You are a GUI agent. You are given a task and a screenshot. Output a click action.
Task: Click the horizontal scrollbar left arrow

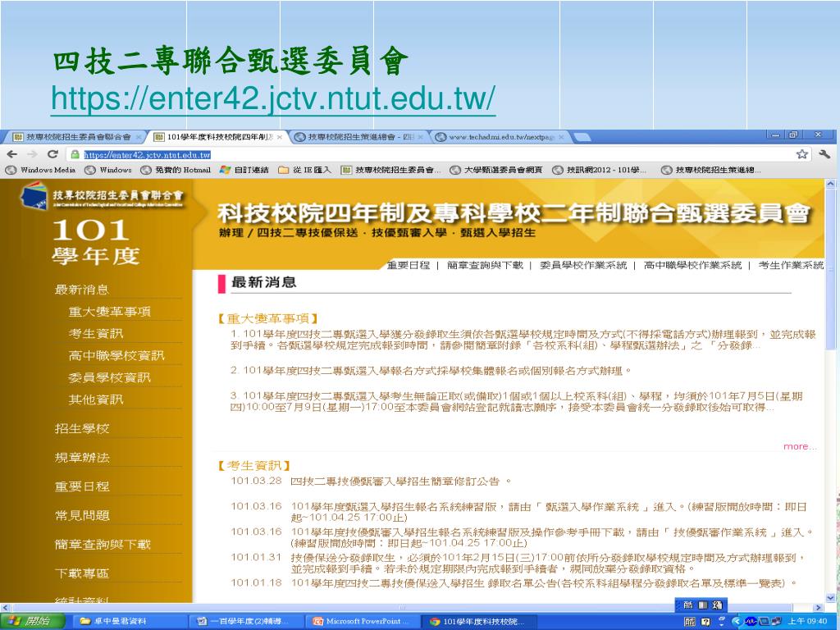[5, 608]
